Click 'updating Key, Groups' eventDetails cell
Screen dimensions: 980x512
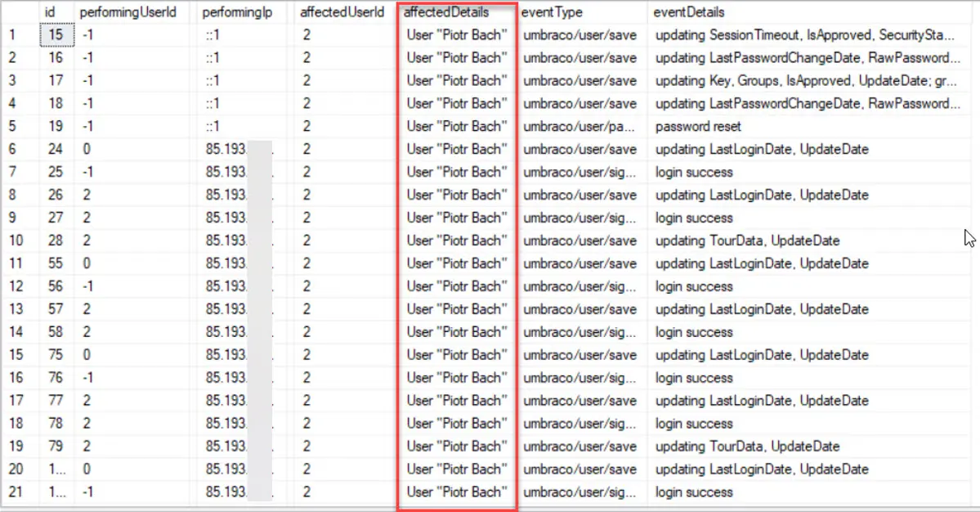coord(804,81)
